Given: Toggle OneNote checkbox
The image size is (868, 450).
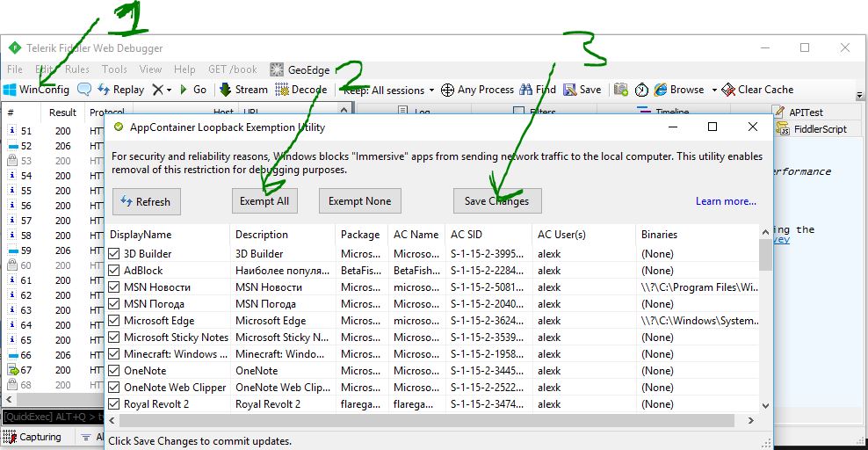Looking at the screenshot, I should pos(114,370).
